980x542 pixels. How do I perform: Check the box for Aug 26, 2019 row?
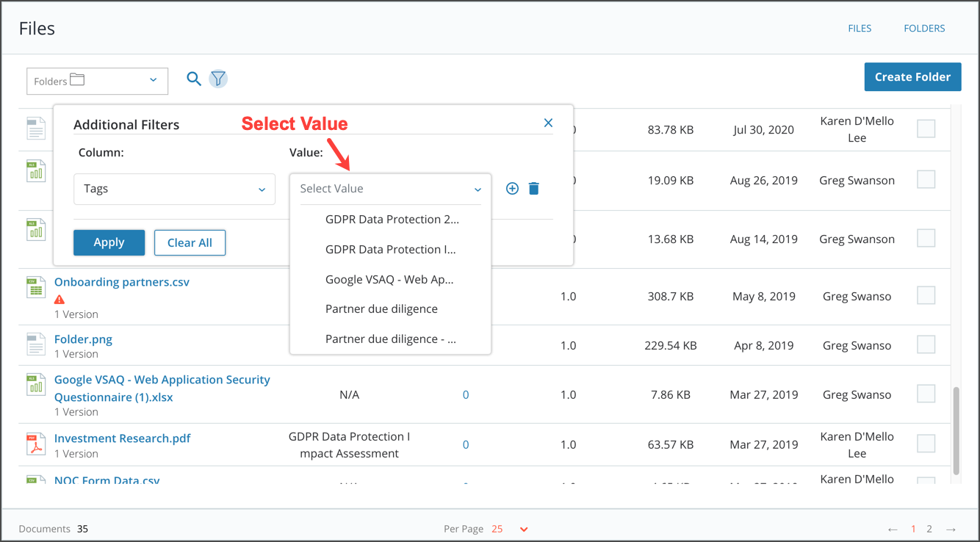click(x=926, y=179)
